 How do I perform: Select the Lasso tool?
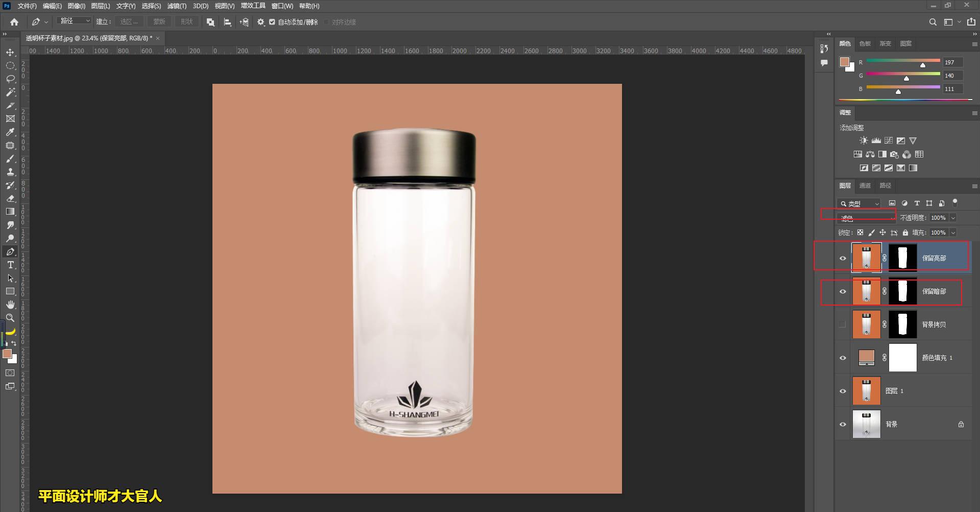[x=10, y=79]
